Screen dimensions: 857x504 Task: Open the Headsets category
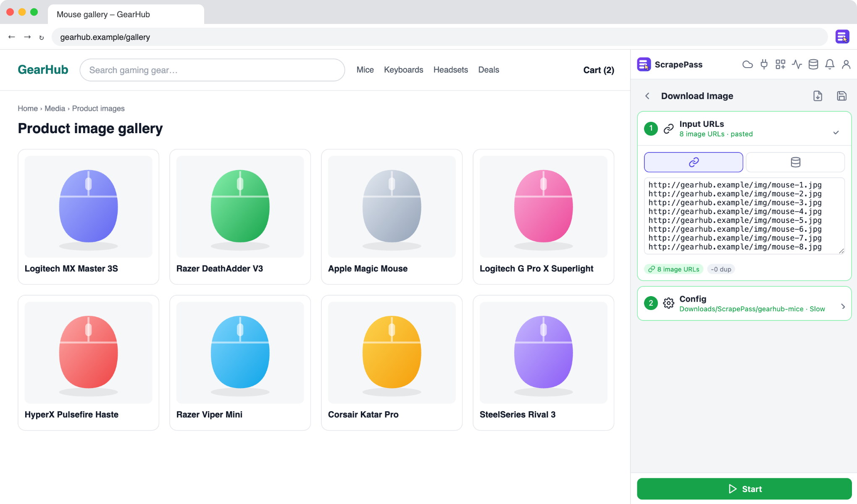[450, 70]
